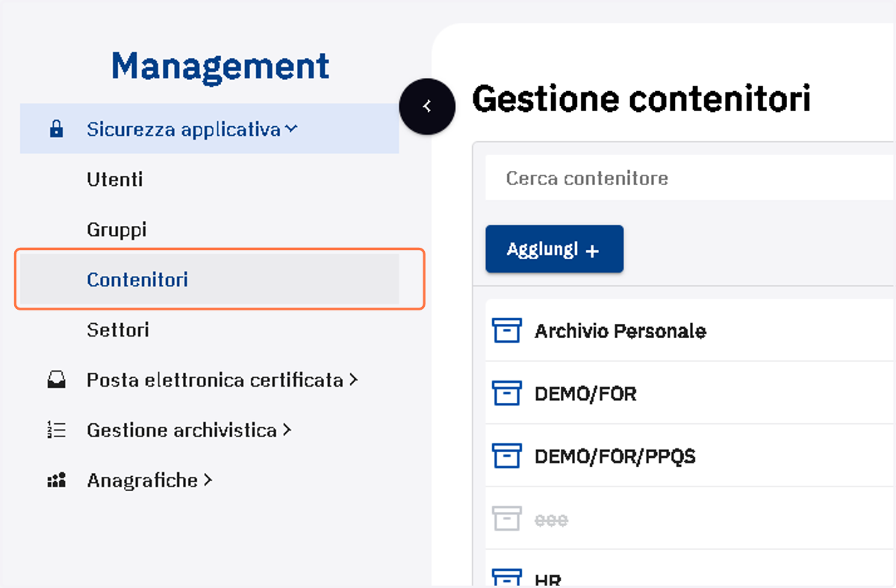Click the archive box icon for DEMO/FOR/PPQS
The width and height of the screenshot is (896, 588).
click(x=507, y=456)
